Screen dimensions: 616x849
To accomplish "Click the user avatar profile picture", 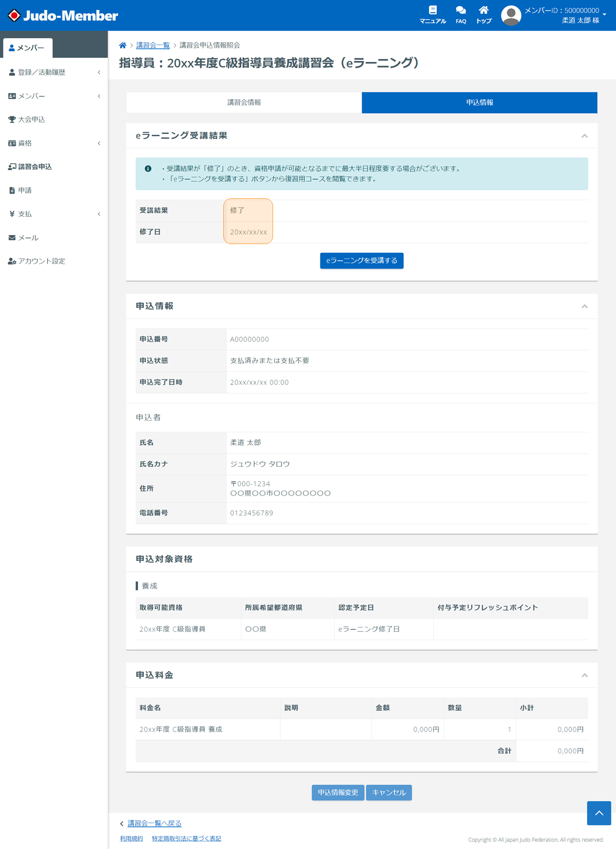I will [511, 15].
